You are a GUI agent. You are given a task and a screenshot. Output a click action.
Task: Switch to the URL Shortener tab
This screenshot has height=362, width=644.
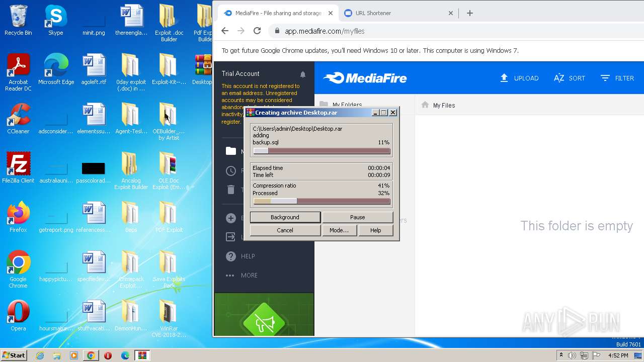point(398,13)
